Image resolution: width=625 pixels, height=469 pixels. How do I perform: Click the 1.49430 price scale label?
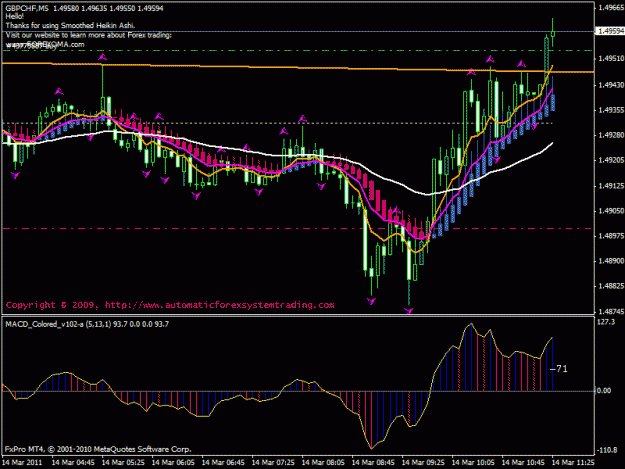click(x=611, y=85)
